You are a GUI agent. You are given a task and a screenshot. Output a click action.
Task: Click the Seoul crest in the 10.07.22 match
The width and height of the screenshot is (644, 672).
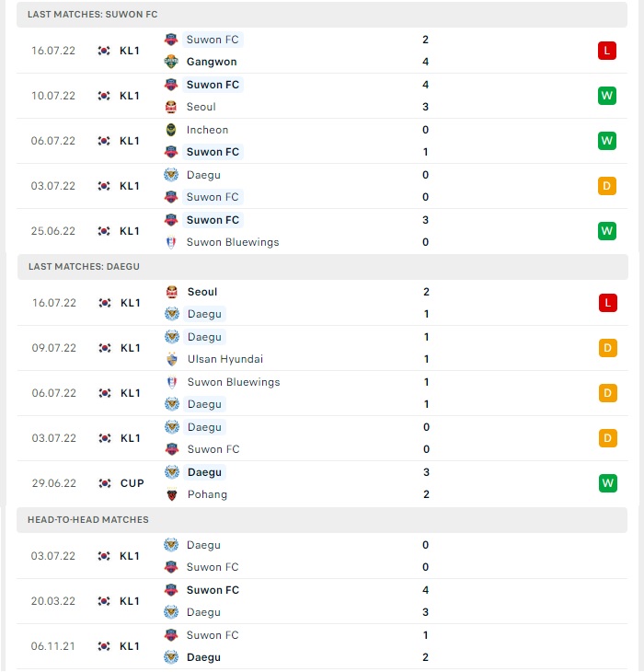pyautogui.click(x=171, y=107)
